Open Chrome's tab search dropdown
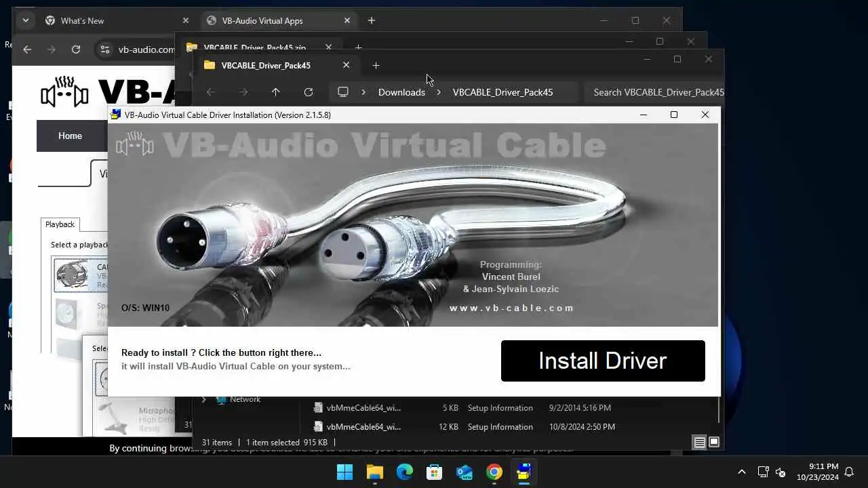 click(25, 20)
